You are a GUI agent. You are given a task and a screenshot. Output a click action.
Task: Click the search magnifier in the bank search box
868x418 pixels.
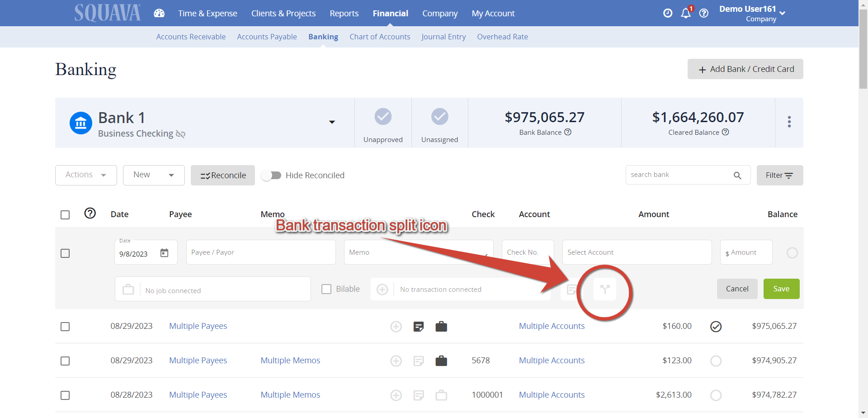(738, 175)
